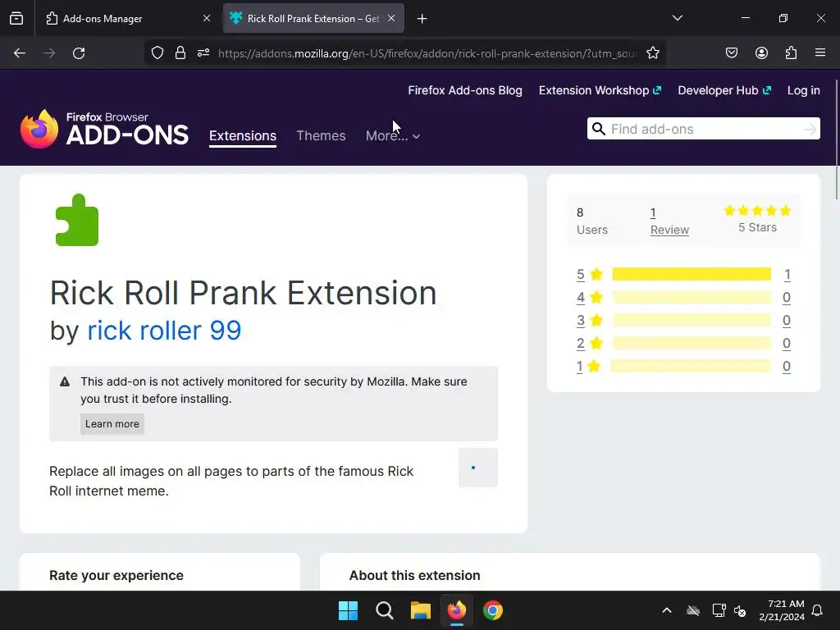
Task: Filter reviews by 3 star rating
Action: [589, 321]
